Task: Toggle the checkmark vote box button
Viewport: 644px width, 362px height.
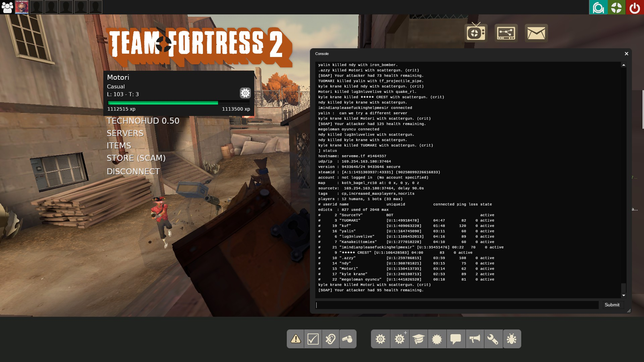Action: pyautogui.click(x=313, y=339)
